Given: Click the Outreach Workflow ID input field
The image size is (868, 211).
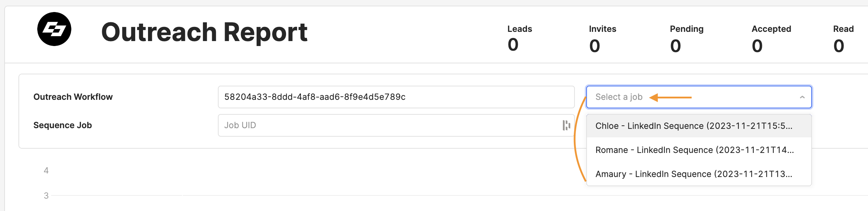Looking at the screenshot, I should point(396,97).
